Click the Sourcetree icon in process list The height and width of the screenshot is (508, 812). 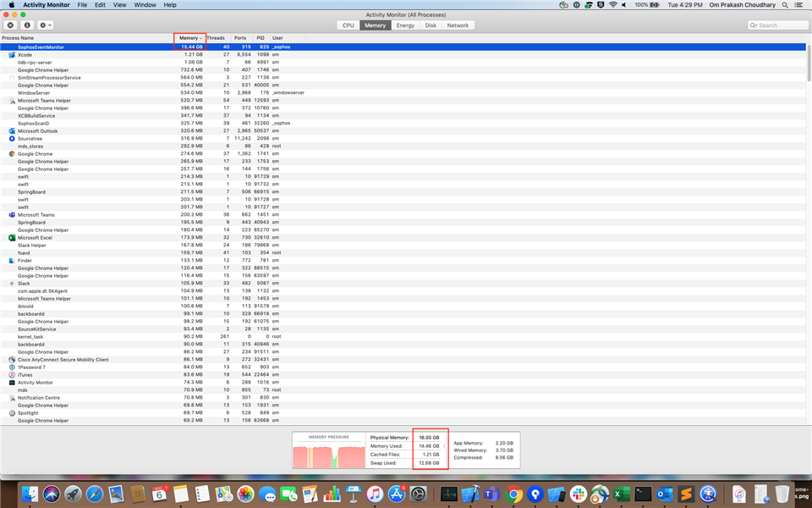[x=12, y=138]
